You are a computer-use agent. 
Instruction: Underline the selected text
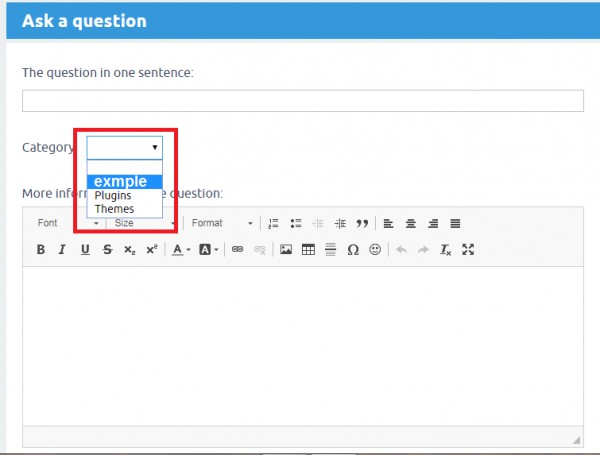point(84,249)
